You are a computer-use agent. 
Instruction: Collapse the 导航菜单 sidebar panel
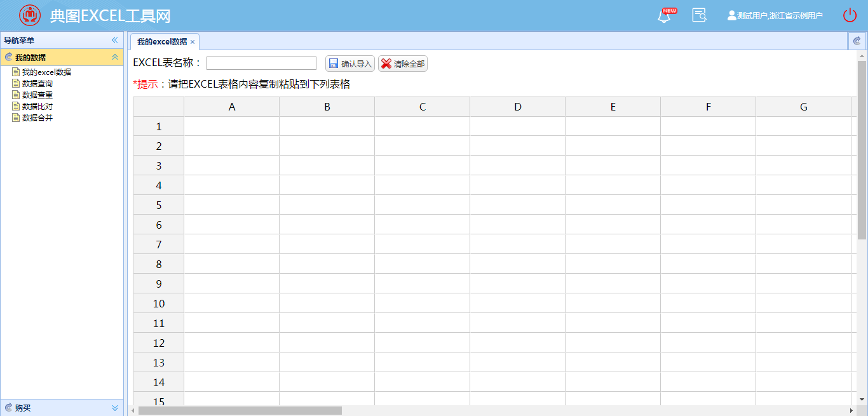[115, 40]
